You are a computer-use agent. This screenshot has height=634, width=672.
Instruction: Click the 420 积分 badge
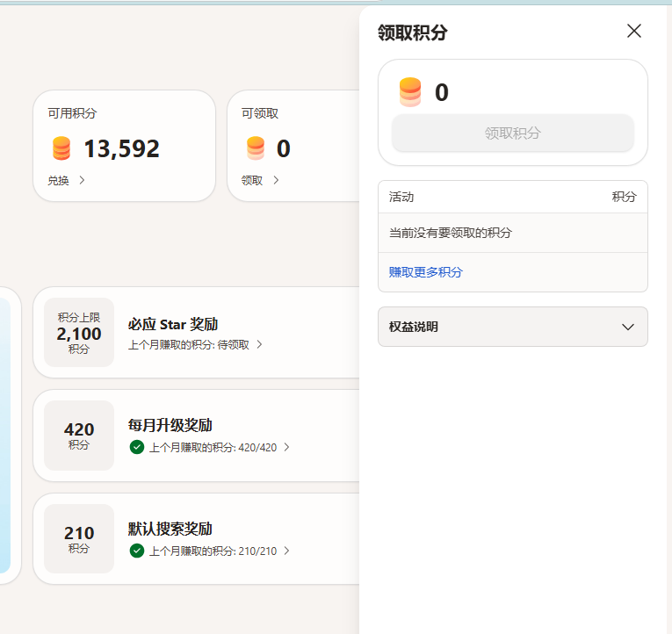point(79,436)
